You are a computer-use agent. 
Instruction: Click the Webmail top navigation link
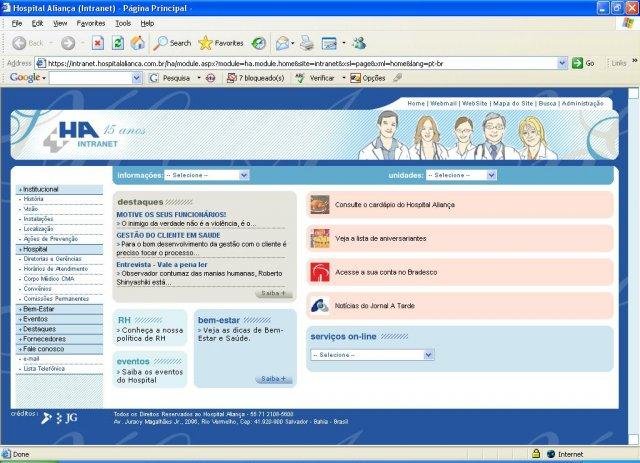tap(443, 103)
